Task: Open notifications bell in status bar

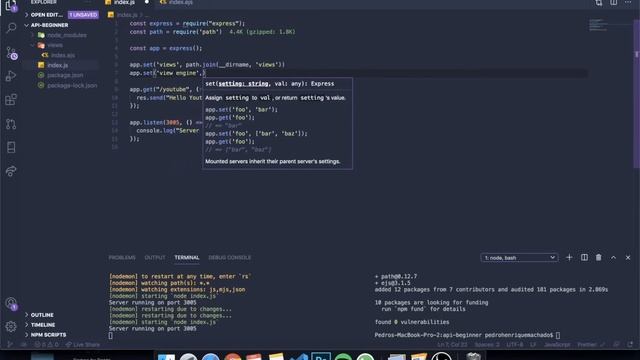Action: (x=630, y=345)
